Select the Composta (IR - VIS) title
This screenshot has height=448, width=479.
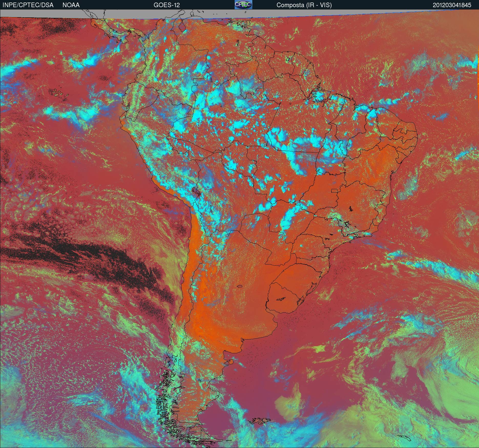coord(304,5)
